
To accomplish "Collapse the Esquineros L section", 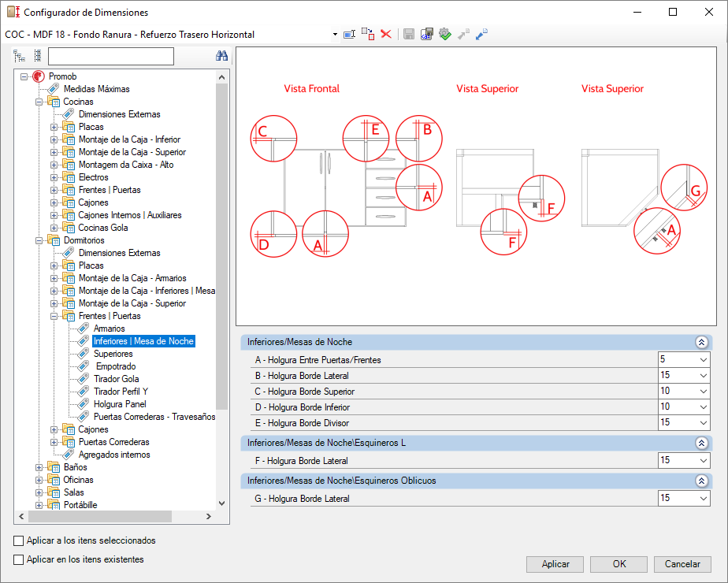I will [701, 443].
